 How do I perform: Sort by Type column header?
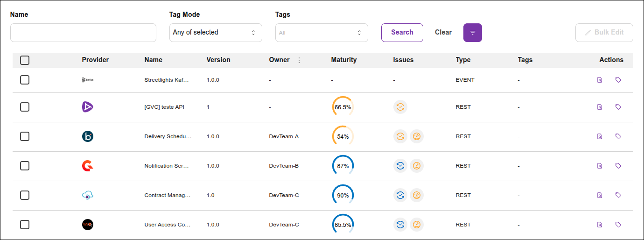[463, 60]
